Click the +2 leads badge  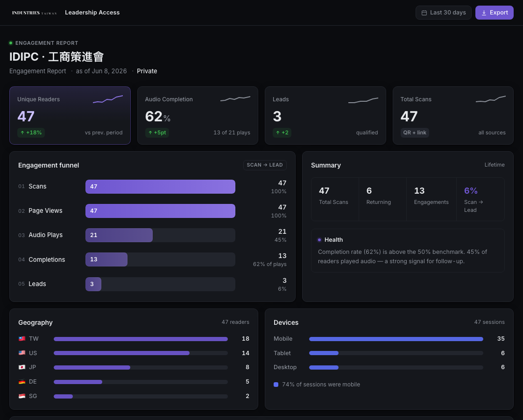282,133
